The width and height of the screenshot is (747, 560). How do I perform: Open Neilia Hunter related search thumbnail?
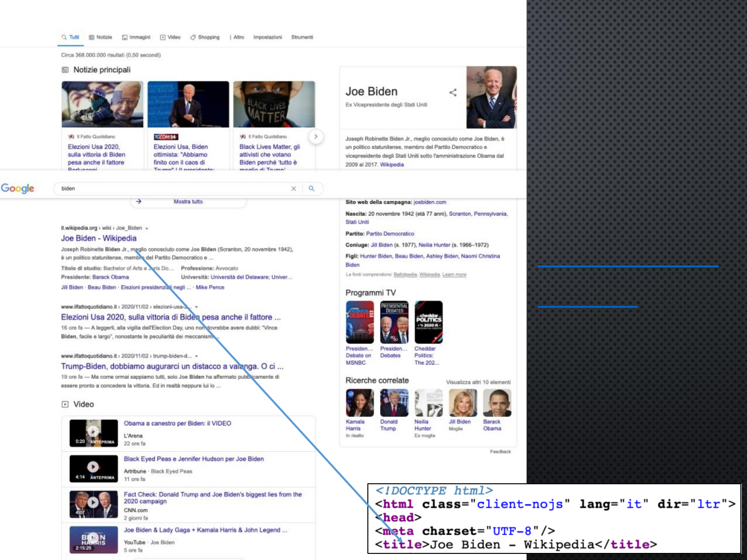[x=429, y=403]
